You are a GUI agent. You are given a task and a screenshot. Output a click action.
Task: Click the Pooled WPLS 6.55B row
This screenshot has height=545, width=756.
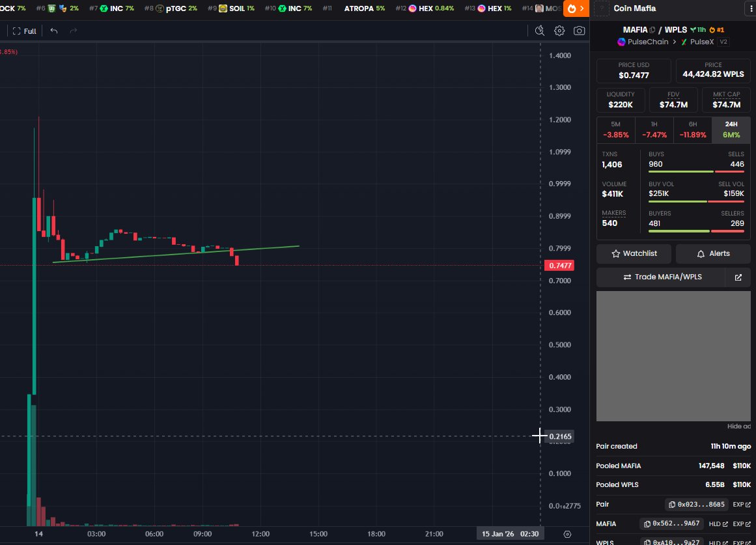(673, 484)
